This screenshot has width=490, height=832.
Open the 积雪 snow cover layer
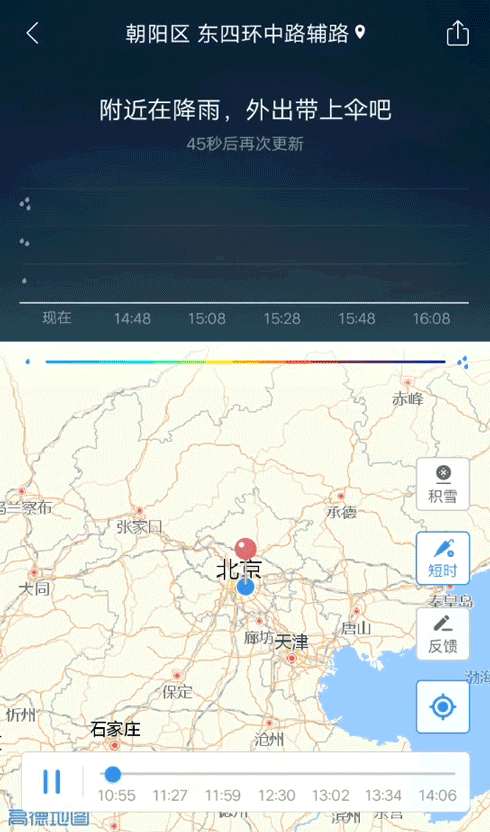443,484
